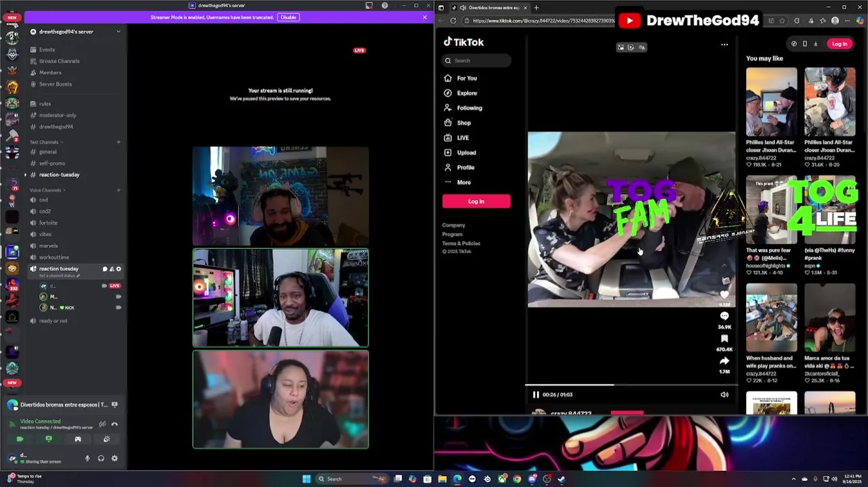
Task: Add a channel to Voice Channels
Action: point(118,190)
